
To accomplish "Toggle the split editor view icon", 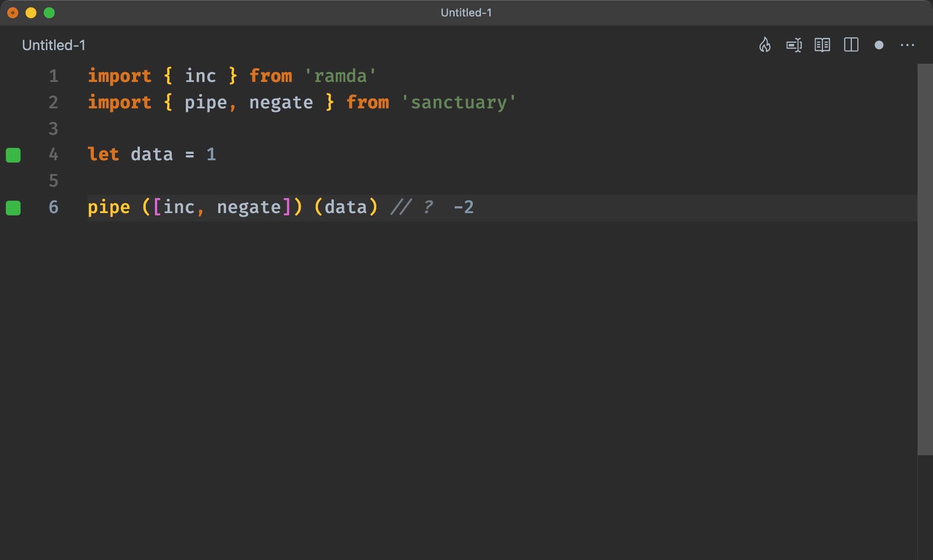I will click(x=851, y=45).
